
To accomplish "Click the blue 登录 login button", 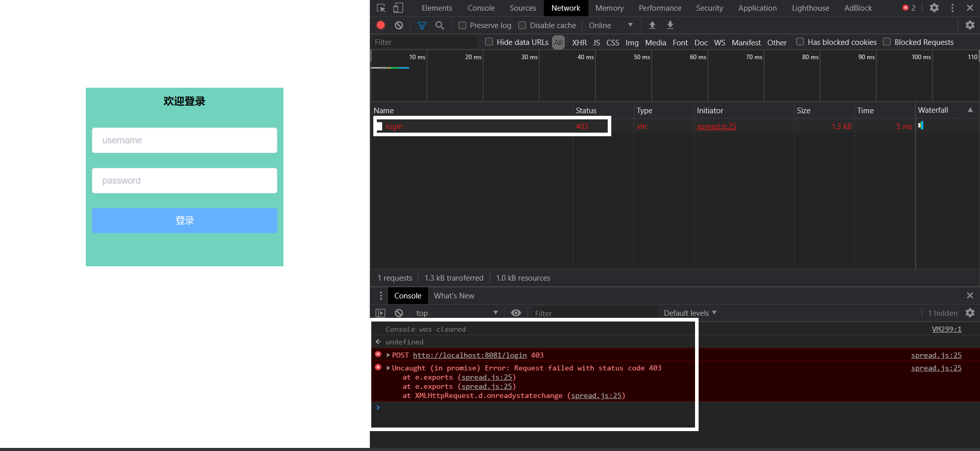I will tap(184, 220).
